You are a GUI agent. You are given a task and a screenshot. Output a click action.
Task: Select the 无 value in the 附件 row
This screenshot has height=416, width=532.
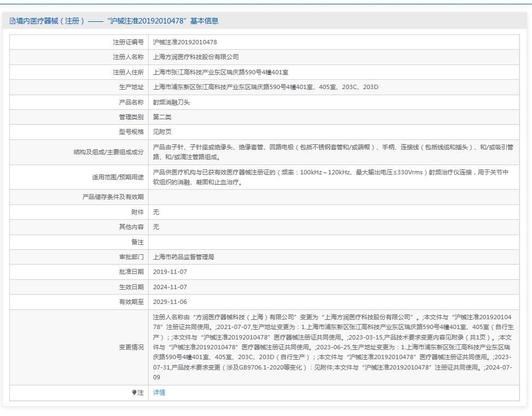pyautogui.click(x=156, y=212)
